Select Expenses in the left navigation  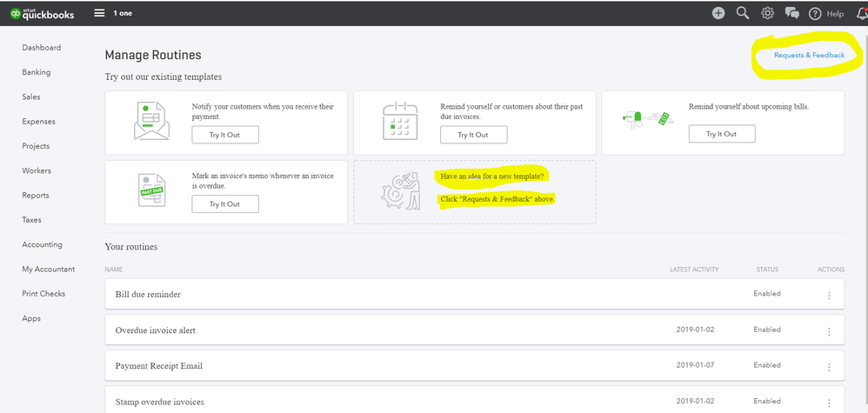[x=38, y=122]
